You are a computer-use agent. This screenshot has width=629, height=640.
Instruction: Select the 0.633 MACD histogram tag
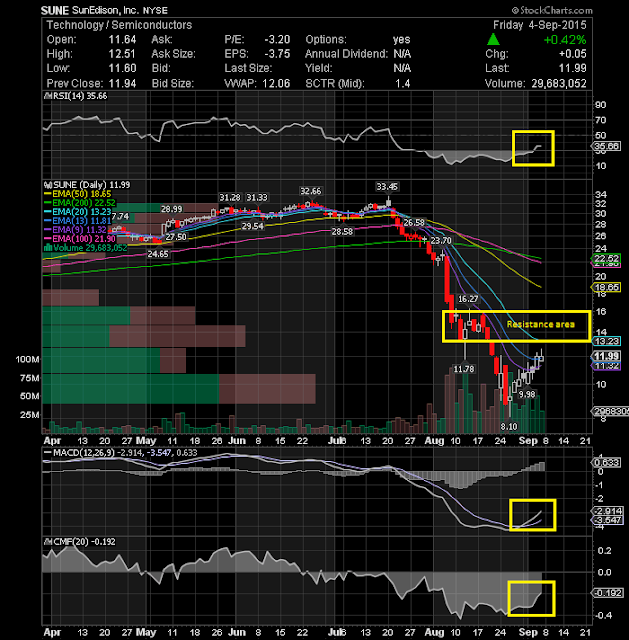pyautogui.click(x=607, y=462)
